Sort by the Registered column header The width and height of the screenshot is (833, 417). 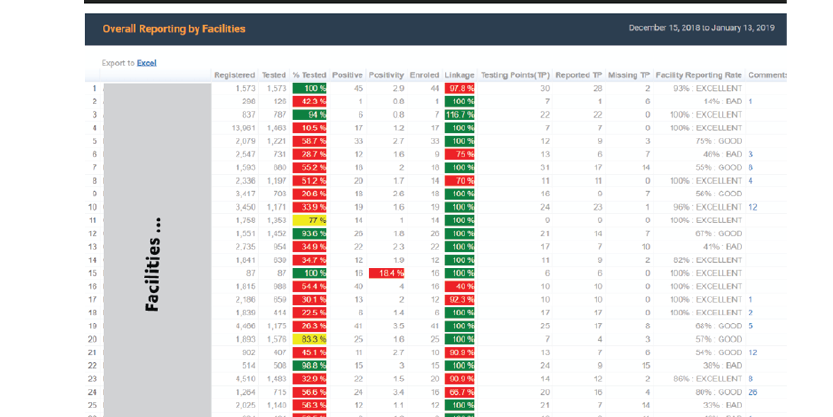(x=234, y=75)
